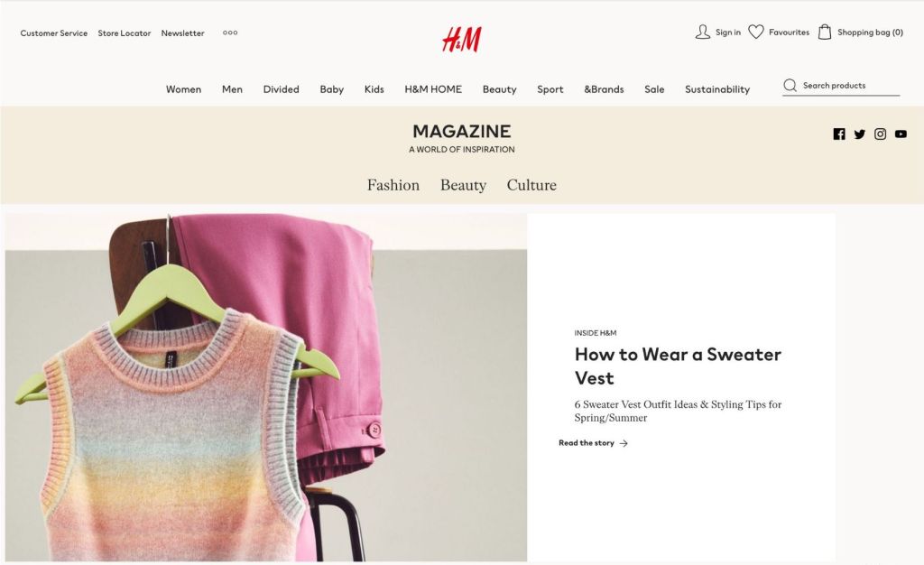Viewport: 924px width, 565px height.
Task: Click the search magnifier icon
Action: tap(790, 86)
